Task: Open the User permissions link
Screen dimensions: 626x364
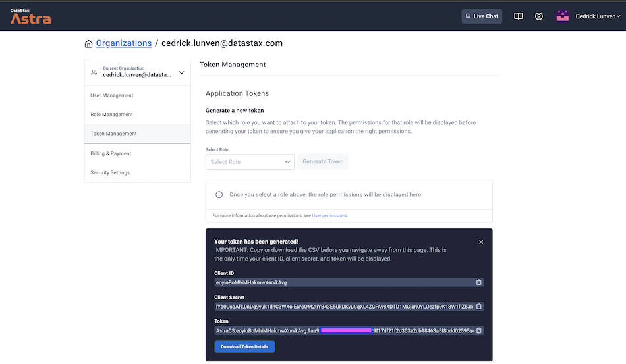Action: coord(329,215)
